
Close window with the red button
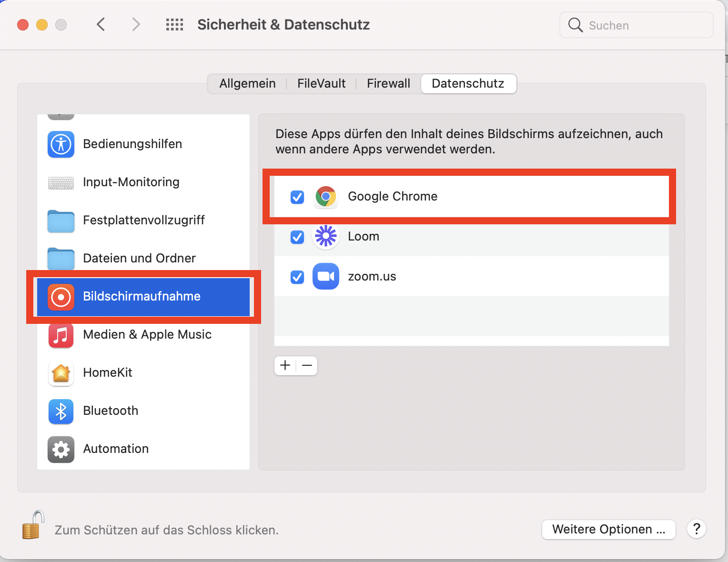(x=23, y=25)
